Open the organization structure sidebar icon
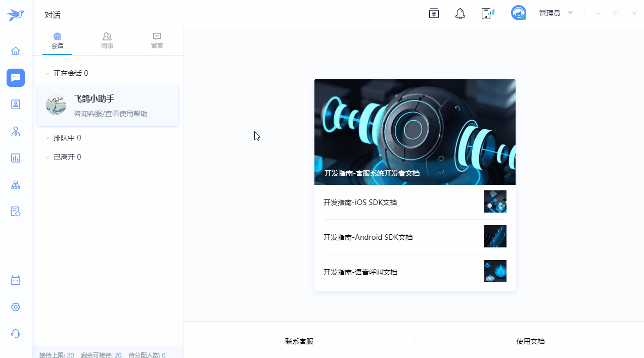The width and height of the screenshot is (644, 358). 16,185
